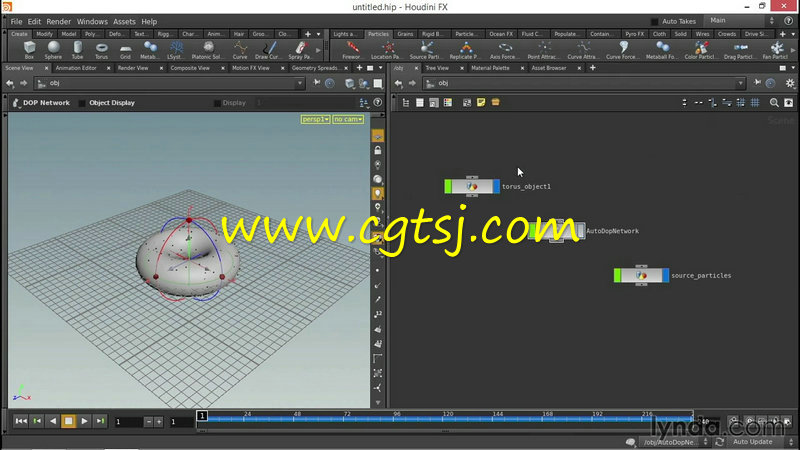The height and width of the screenshot is (450, 800).
Task: Open the no cam camera menu
Action: click(x=348, y=119)
